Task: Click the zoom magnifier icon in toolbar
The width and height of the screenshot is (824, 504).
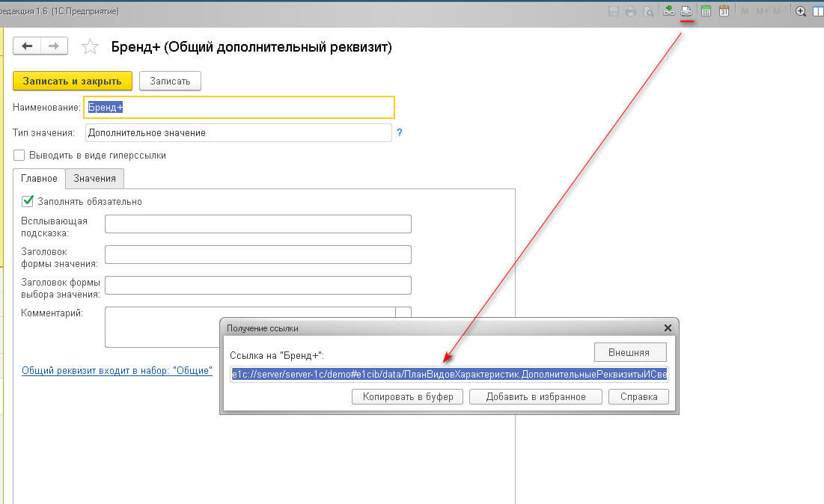Action: tap(801, 11)
